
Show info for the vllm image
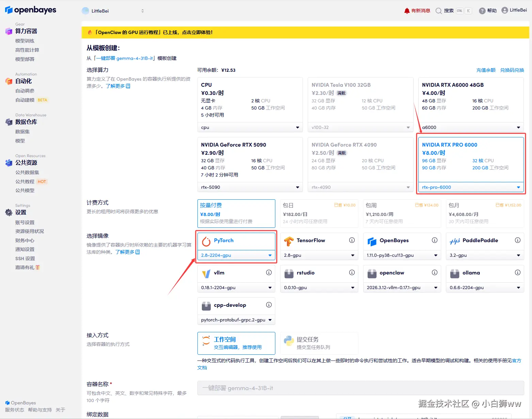pos(269,272)
